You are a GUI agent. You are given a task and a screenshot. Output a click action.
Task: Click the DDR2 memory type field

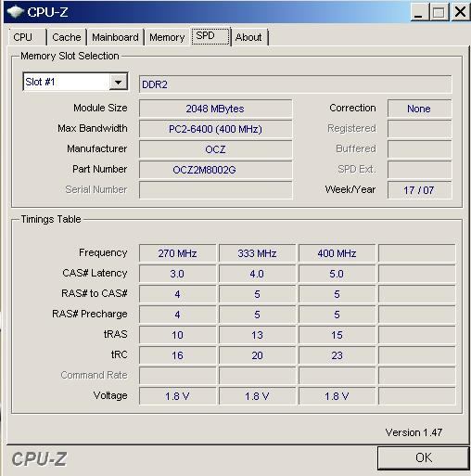tap(295, 84)
